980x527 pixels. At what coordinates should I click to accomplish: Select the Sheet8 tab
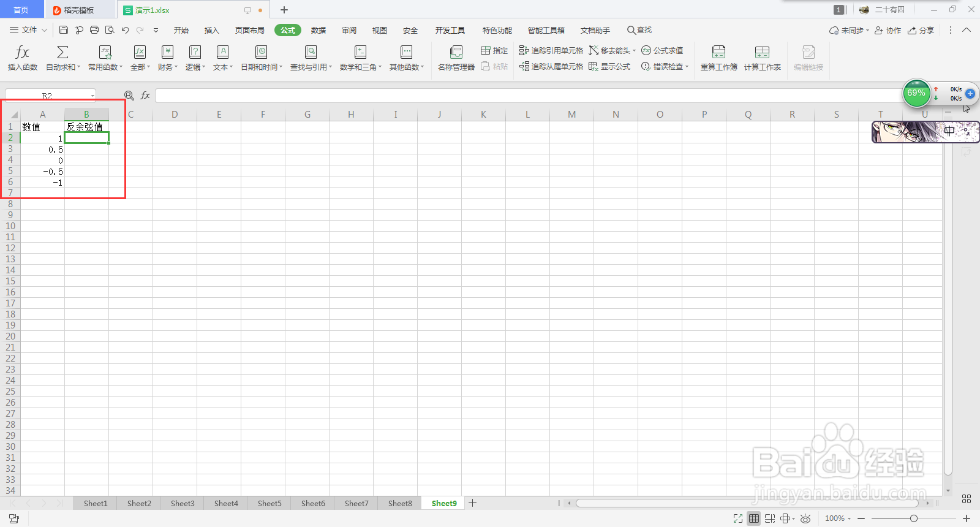tap(400, 503)
